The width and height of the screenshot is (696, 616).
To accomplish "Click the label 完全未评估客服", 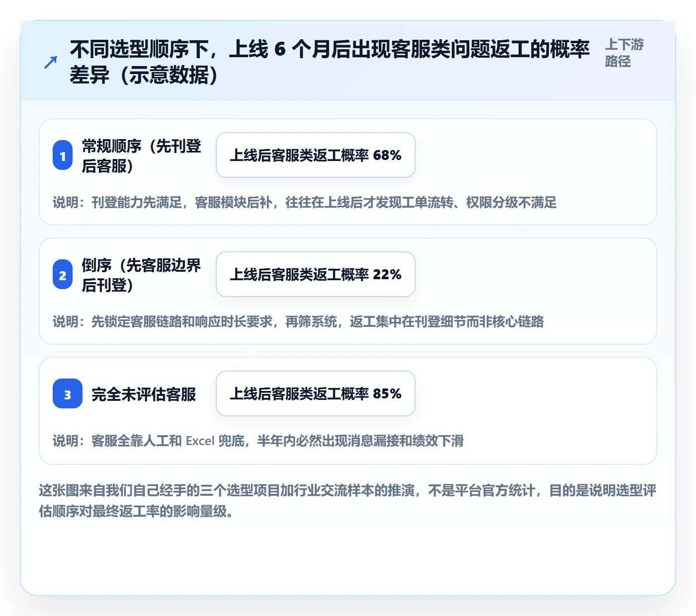I will coord(144,394).
